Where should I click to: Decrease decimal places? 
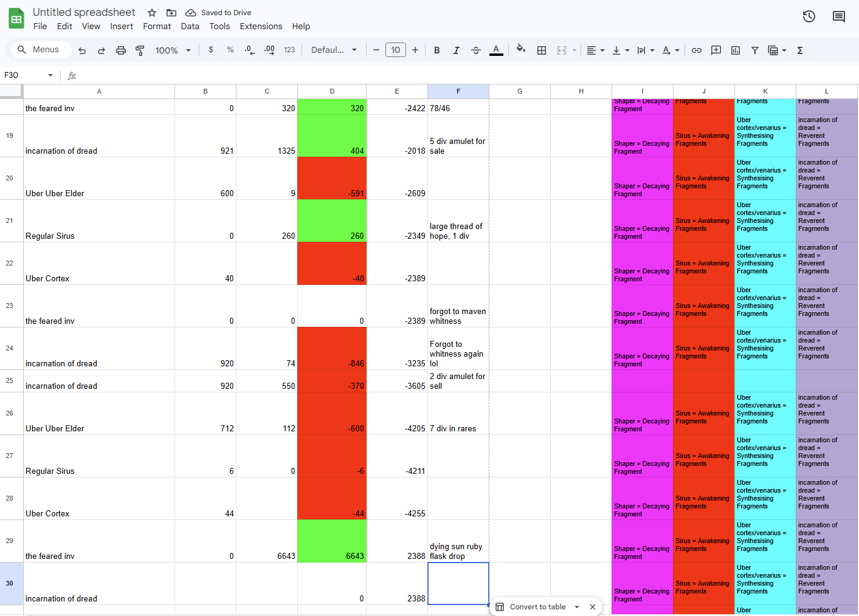pos(250,50)
